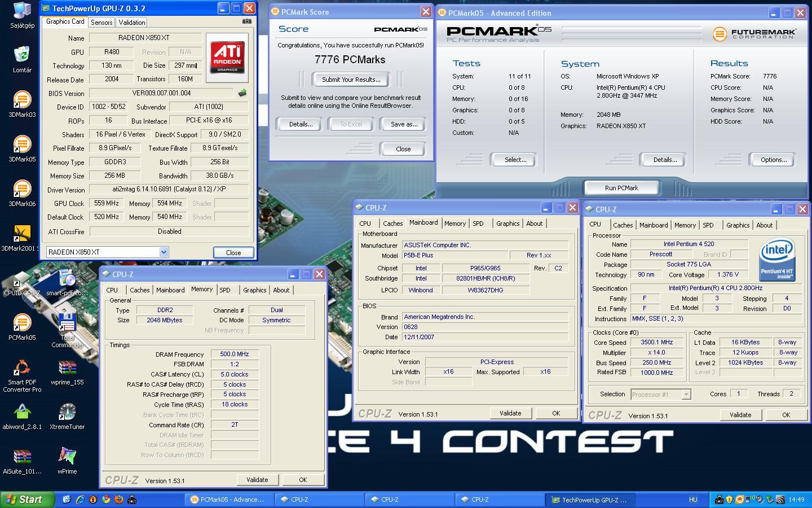Click the Windows Start button

(x=28, y=500)
